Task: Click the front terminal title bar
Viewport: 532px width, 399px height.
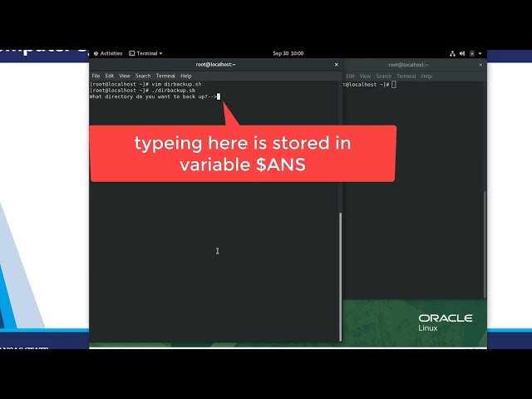Action: pyautogui.click(x=216, y=65)
